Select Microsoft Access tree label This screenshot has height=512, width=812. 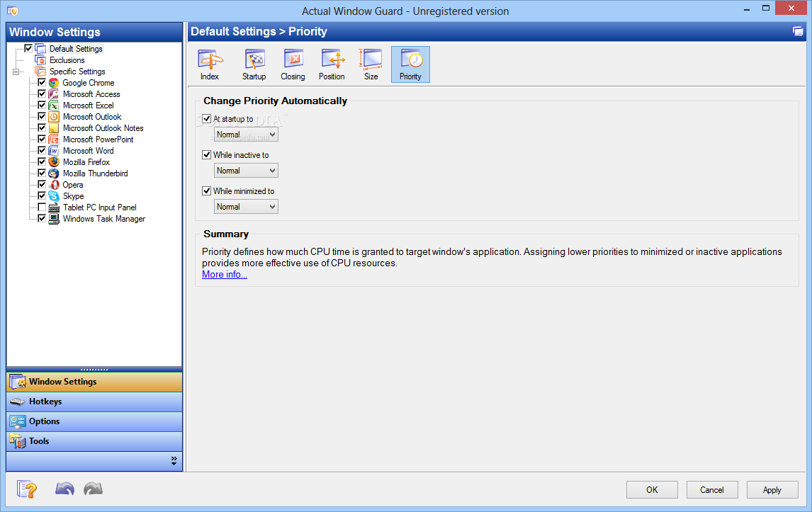91,94
